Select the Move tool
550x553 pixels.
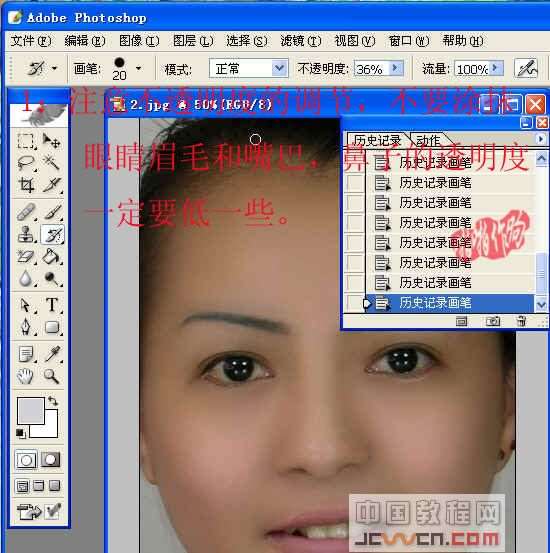[52, 141]
